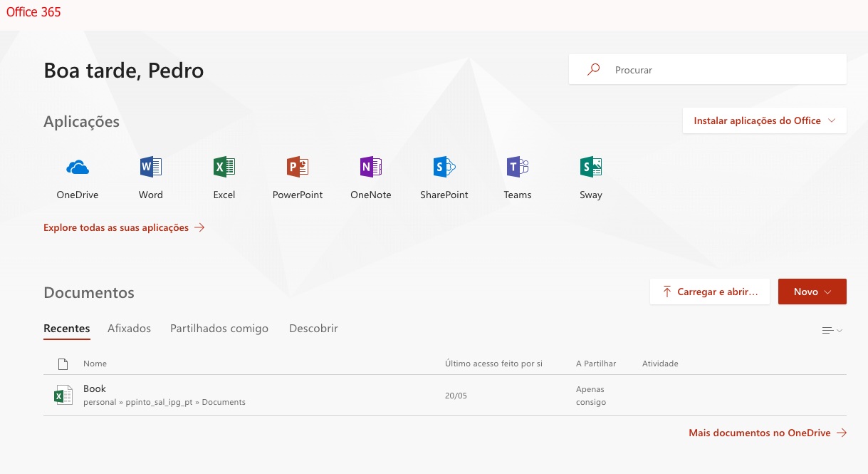
Task: Click the search magnifier icon
Action: [x=593, y=69]
